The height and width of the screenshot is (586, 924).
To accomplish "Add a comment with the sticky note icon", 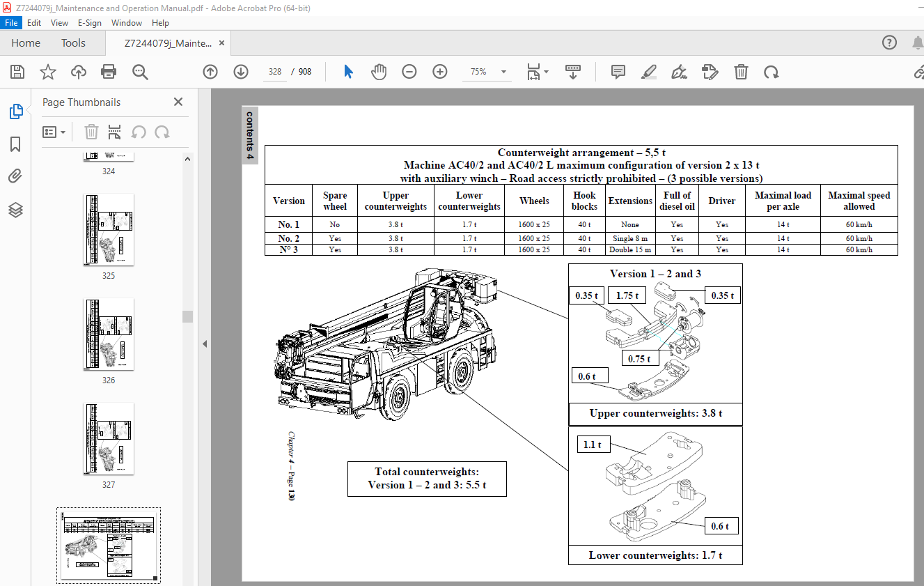I will pos(618,72).
